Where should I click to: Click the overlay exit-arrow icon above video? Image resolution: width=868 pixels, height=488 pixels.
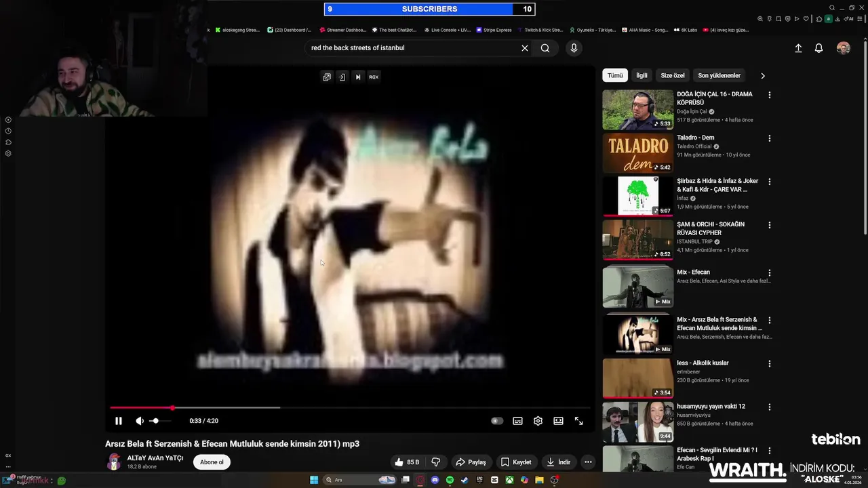click(x=342, y=77)
